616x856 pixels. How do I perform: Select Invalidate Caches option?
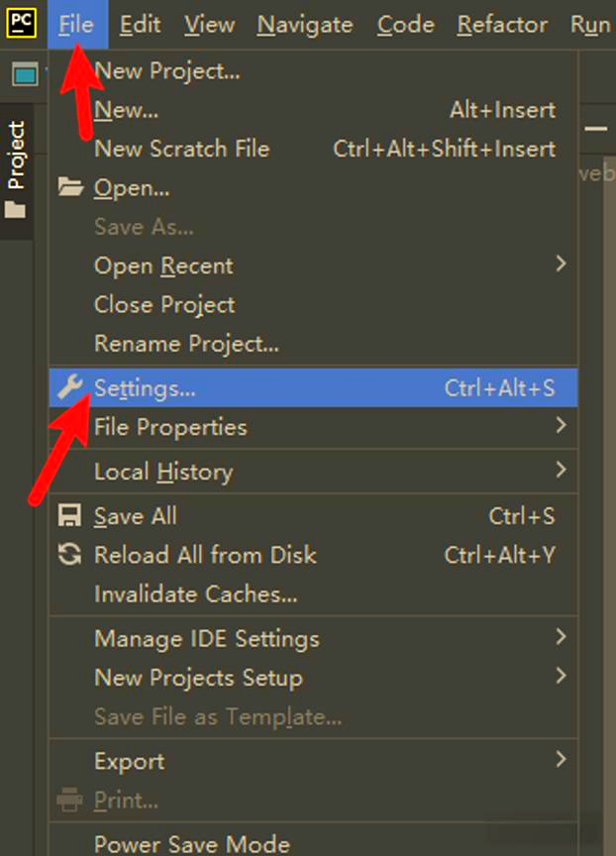[x=195, y=594]
